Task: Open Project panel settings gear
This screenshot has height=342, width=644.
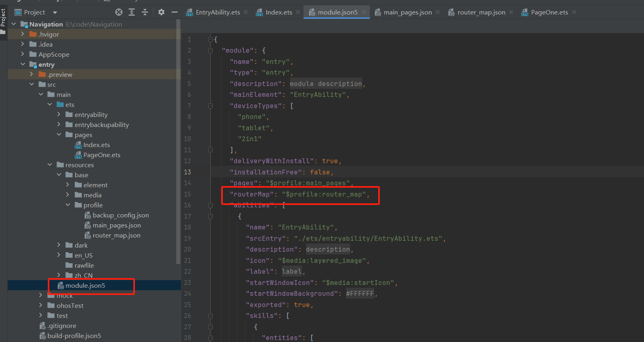Action: pos(161,12)
